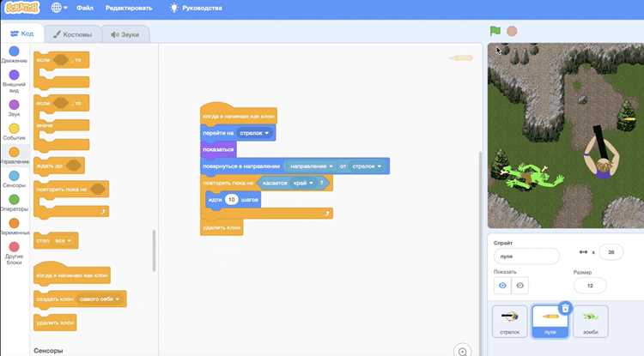Click the Scratch logo
The image size is (644, 356).
point(22,8)
